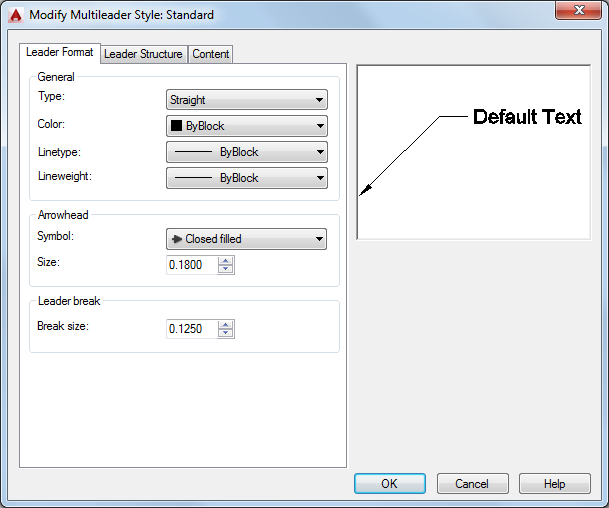Increase Break size with up arrow
609x508 pixels.
[226, 325]
